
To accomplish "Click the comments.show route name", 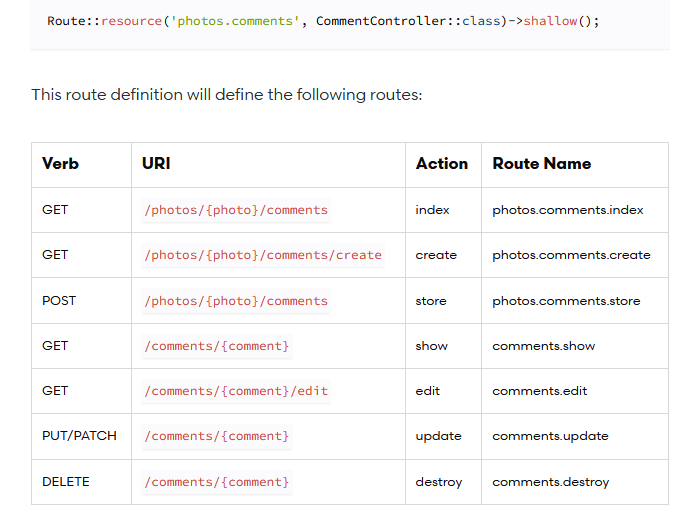I will coord(543,346).
